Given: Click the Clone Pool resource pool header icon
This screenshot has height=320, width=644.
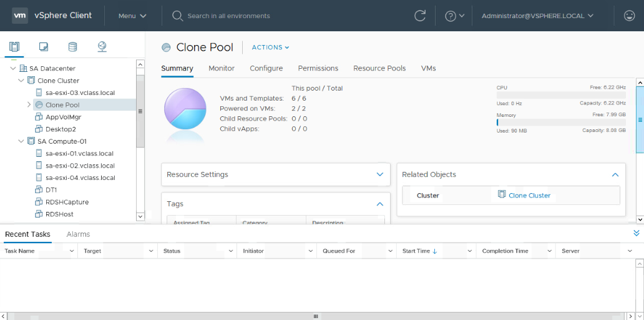Looking at the screenshot, I should 166,47.
